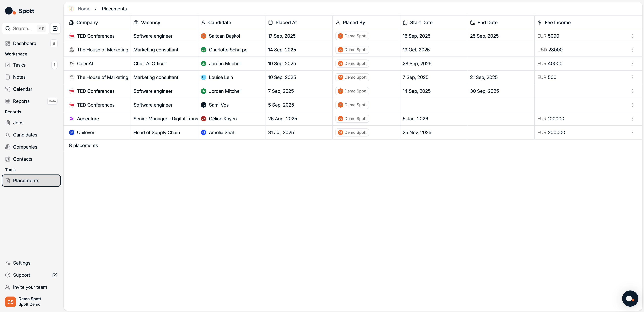The image size is (644, 312).
Task: Click the '30 Sep, 2025' end date cell
Action: click(x=500, y=91)
